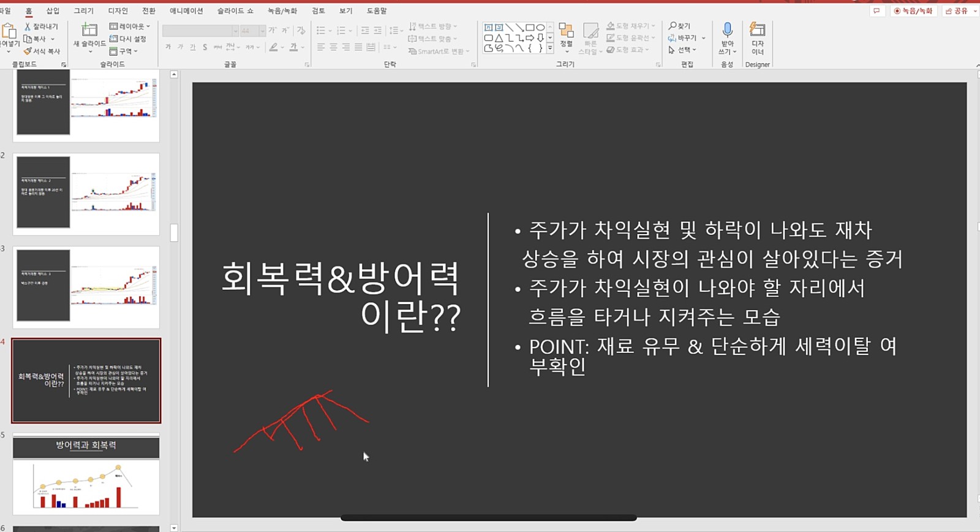Open the Insert (삽입) ribbon tab
This screenshot has height=532, width=980.
53,11
